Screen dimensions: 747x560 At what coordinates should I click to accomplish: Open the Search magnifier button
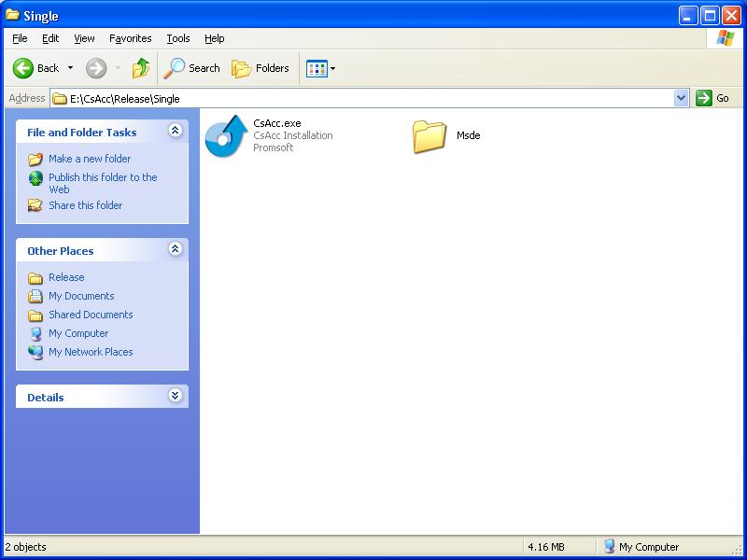pos(191,68)
